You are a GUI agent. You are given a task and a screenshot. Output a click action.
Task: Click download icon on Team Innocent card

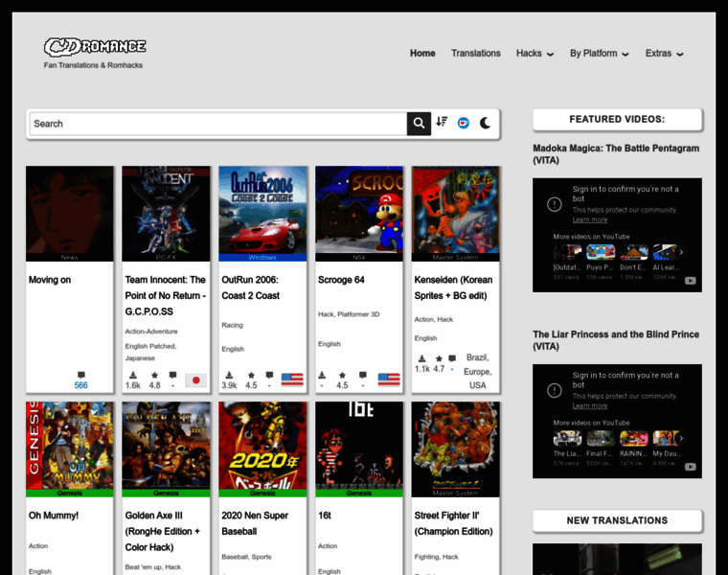click(x=133, y=375)
